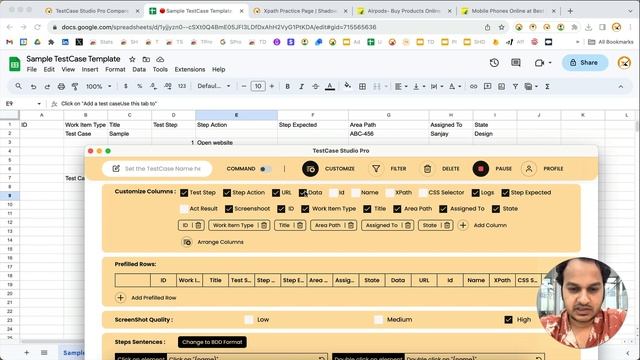This screenshot has height=360, width=640.
Task: Check the XPath column checkbox
Action: [390, 193]
